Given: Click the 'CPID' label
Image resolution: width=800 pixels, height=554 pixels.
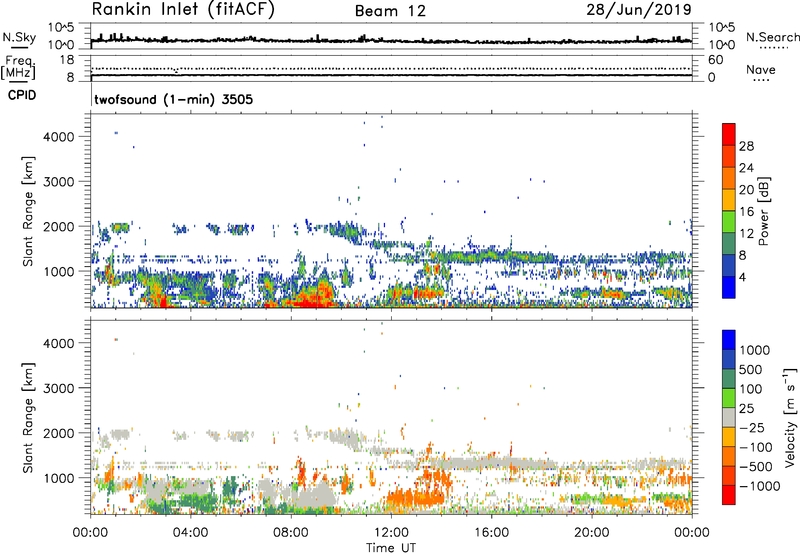Looking at the screenshot, I should tap(22, 95).
